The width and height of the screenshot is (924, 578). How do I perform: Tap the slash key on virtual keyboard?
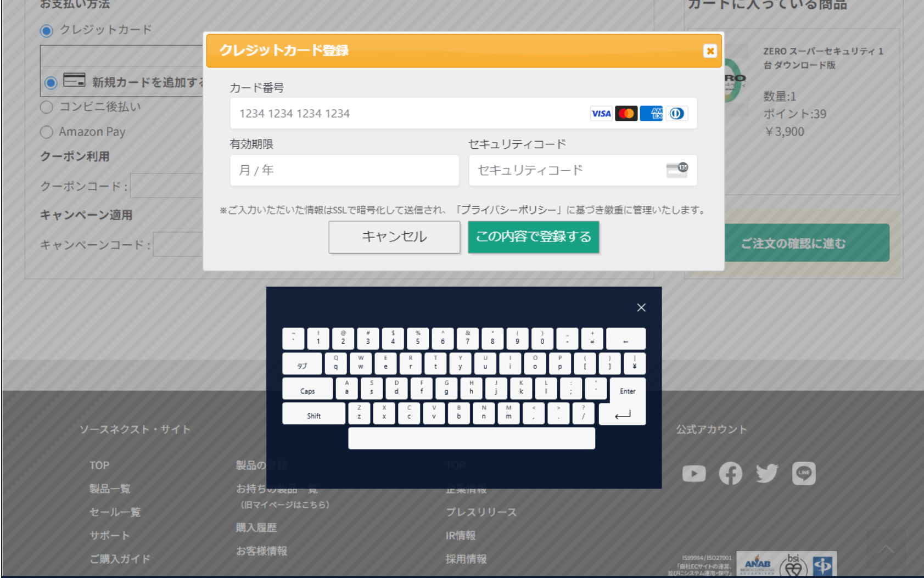tap(584, 414)
